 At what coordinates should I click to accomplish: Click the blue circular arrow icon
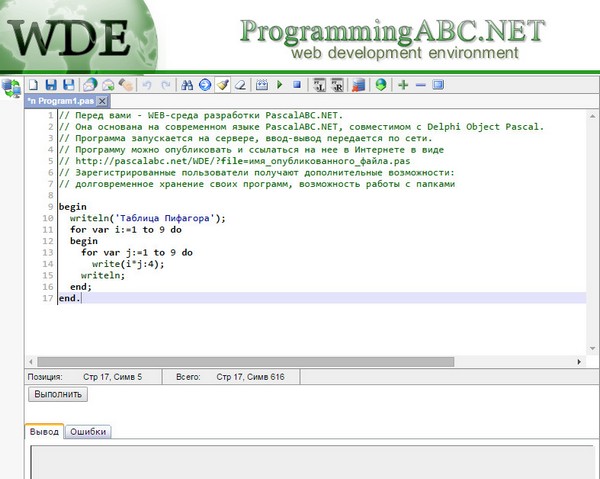pyautogui.click(x=205, y=85)
